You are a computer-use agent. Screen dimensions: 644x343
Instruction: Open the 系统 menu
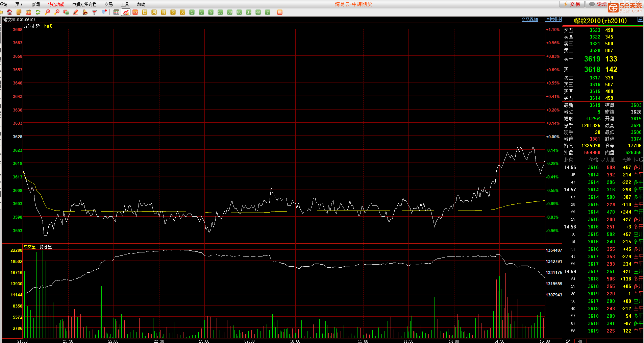(4, 4)
